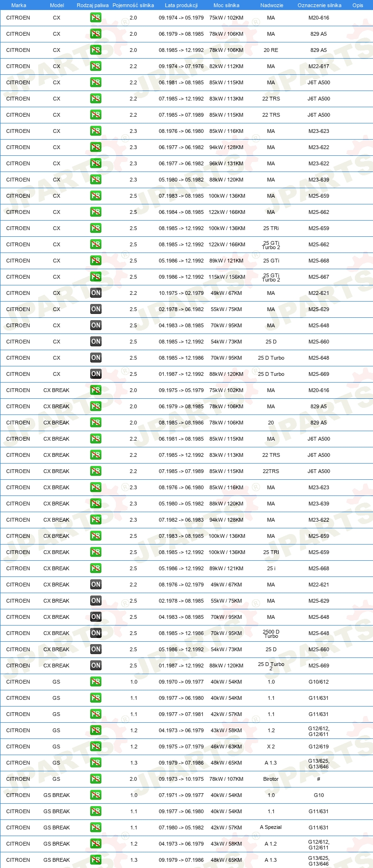Image resolution: width=373 pixels, height=868 pixels.
Task: Click the 10.1975 -> 02.1979 production years cell
Action: coord(181,293)
